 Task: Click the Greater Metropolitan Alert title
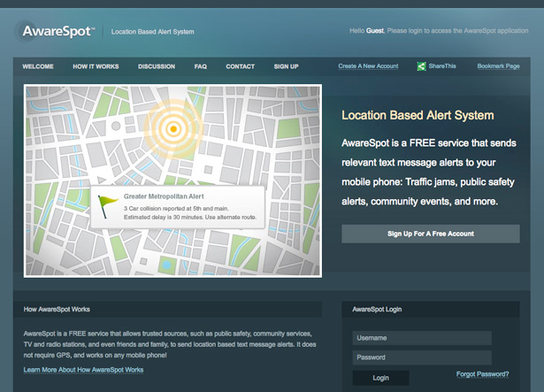164,196
